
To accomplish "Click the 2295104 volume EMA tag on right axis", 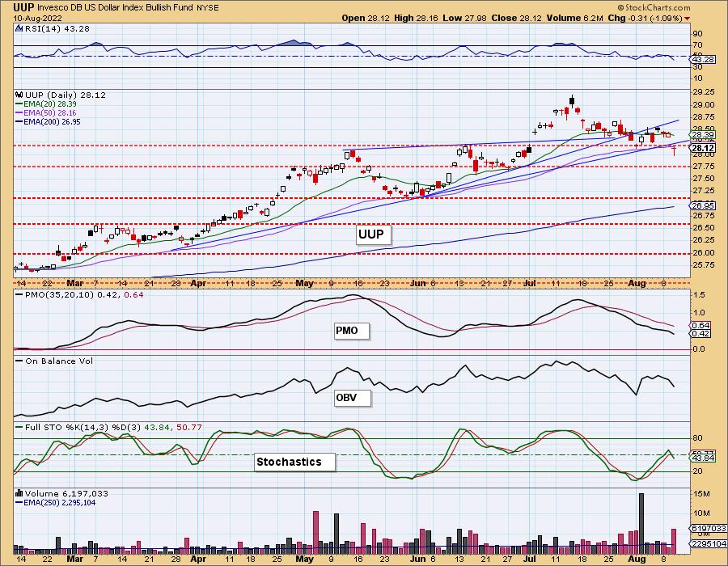I will tap(709, 543).
